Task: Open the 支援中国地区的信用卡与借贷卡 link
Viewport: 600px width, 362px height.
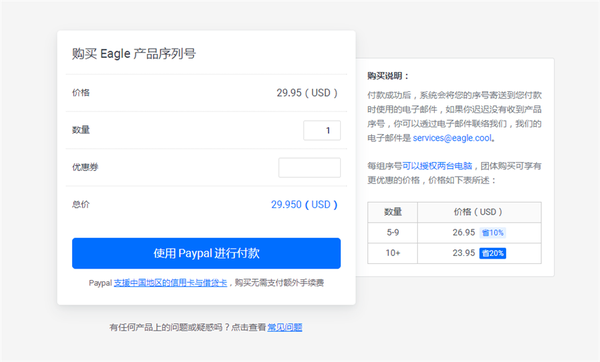Action: tap(170, 283)
